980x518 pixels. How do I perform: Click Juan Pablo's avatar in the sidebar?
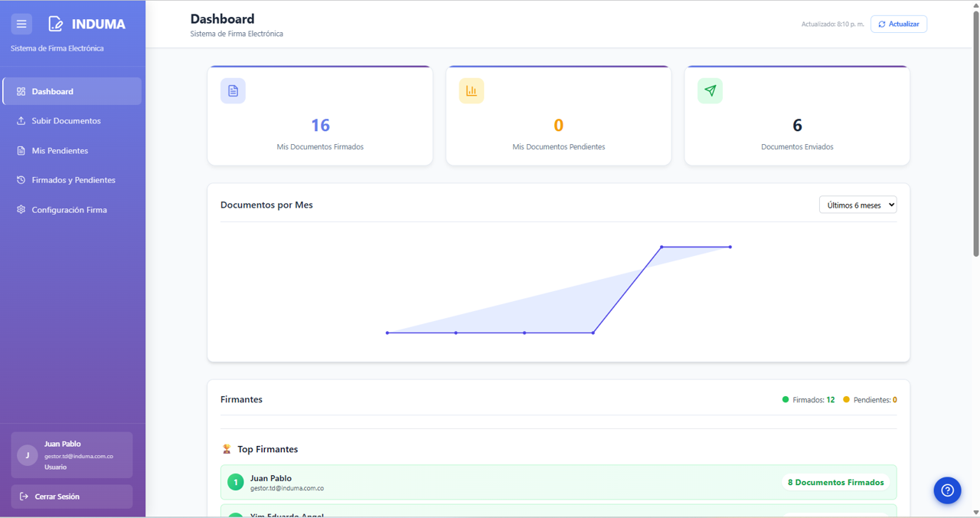[28, 455]
